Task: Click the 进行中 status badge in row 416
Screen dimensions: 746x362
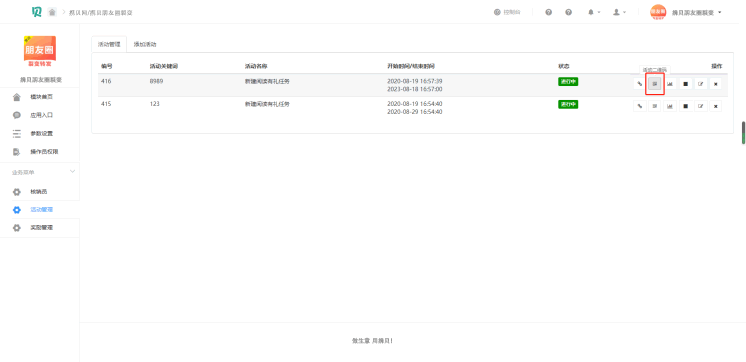Action: 568,82
